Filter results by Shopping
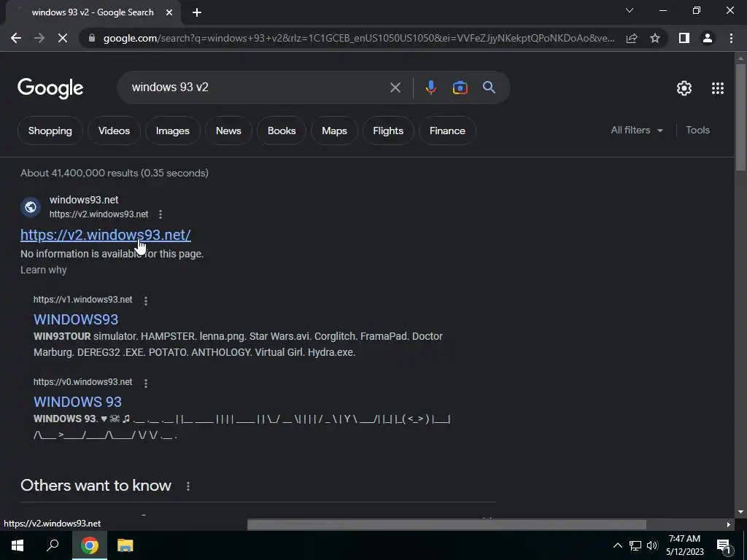Image resolution: width=747 pixels, height=560 pixels. [50, 131]
